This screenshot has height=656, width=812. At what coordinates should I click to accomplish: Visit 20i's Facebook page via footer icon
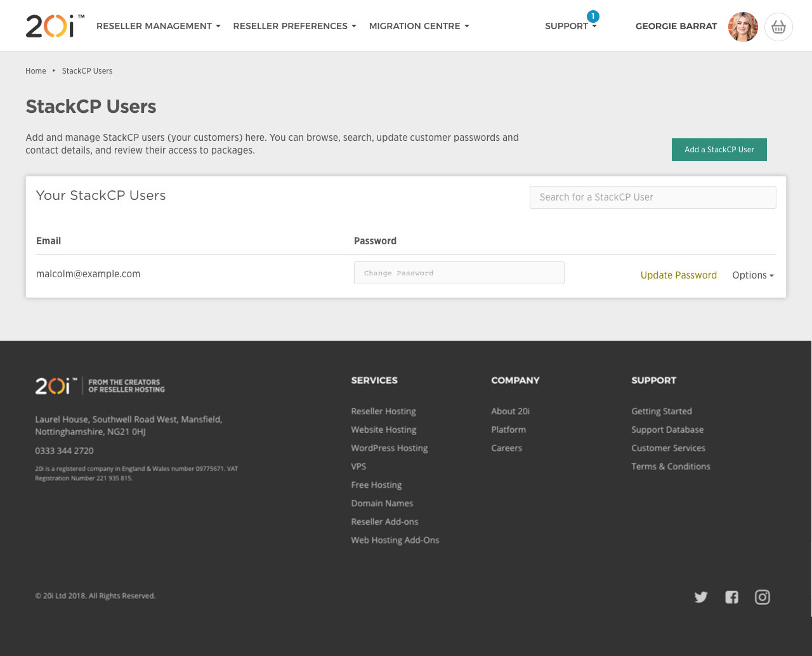pyautogui.click(x=731, y=597)
